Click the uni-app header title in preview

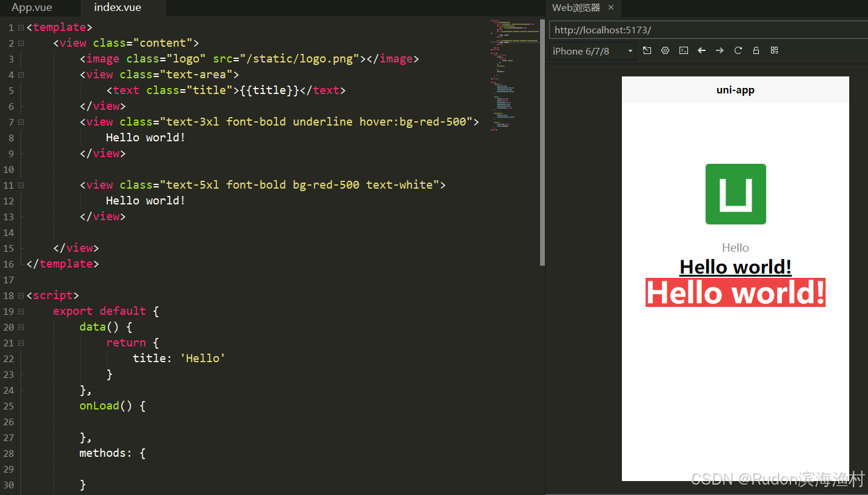coord(735,90)
